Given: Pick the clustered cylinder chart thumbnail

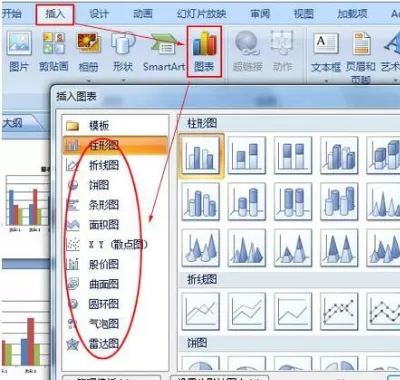Looking at the screenshot, I should [x=201, y=201].
